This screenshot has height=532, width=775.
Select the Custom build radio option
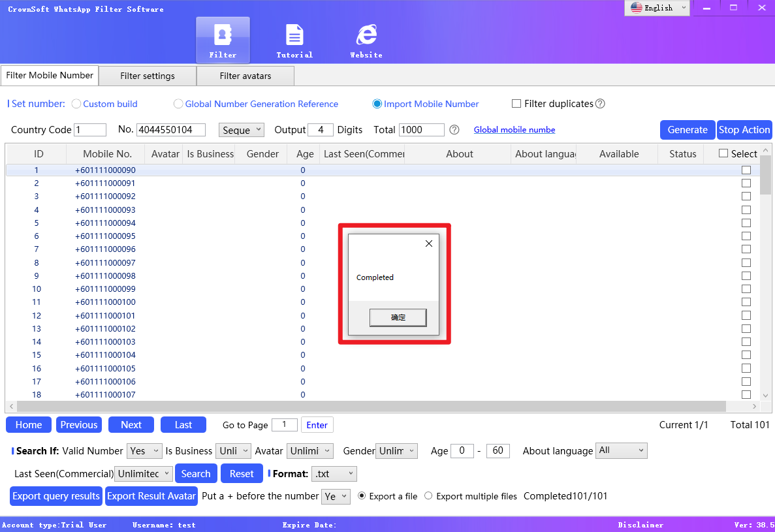coord(76,104)
